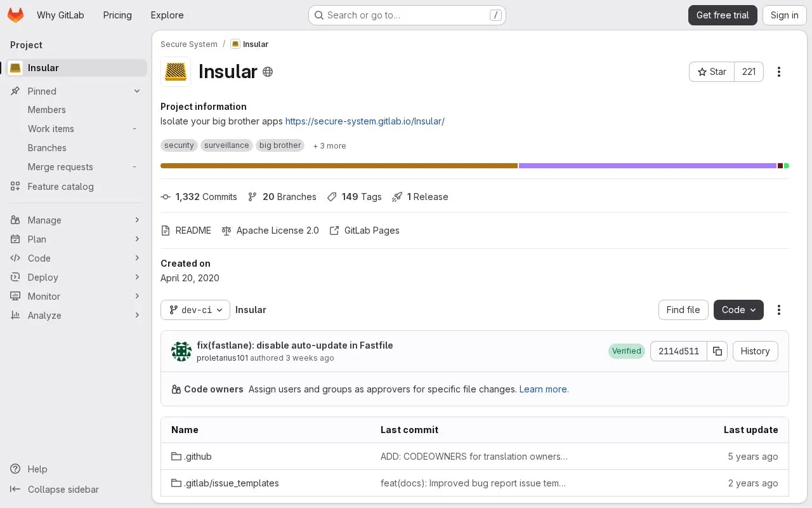Open the Insular project avatar image
Image resolution: width=812 pixels, height=508 pixels.
click(176, 72)
